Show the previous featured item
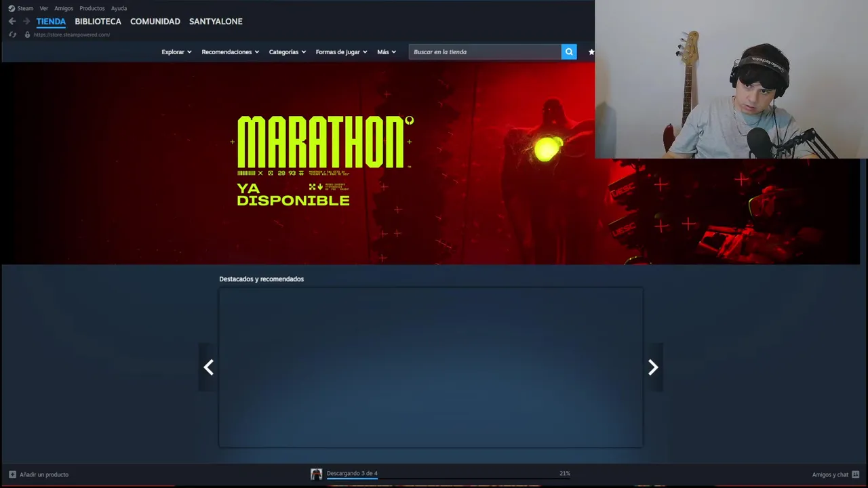Image resolution: width=868 pixels, height=488 pixels. pos(208,367)
